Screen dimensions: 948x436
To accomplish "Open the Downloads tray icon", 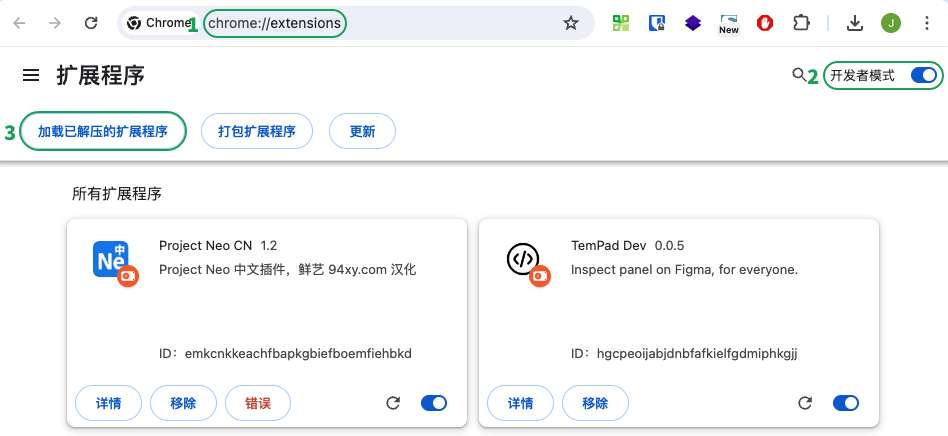I will point(854,23).
